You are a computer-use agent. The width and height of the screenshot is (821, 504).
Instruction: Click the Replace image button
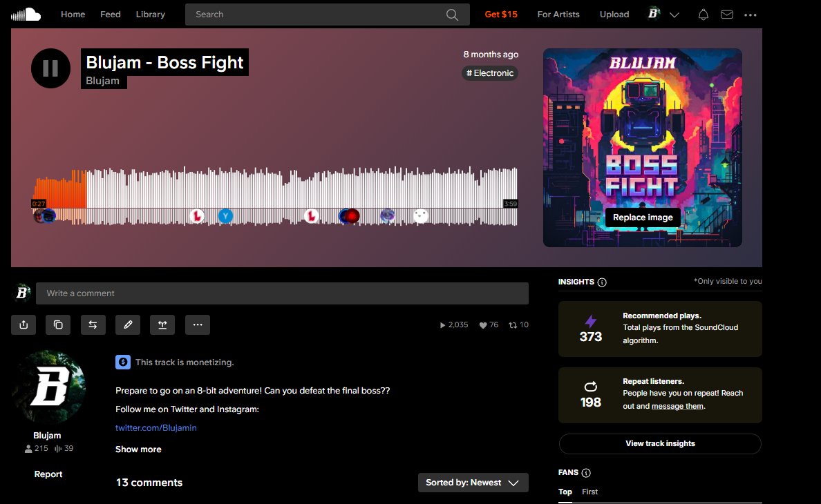tap(642, 217)
